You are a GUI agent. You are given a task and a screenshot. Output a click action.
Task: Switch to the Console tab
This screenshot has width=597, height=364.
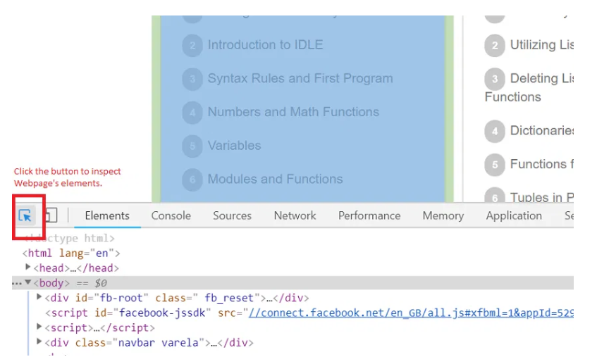point(171,215)
